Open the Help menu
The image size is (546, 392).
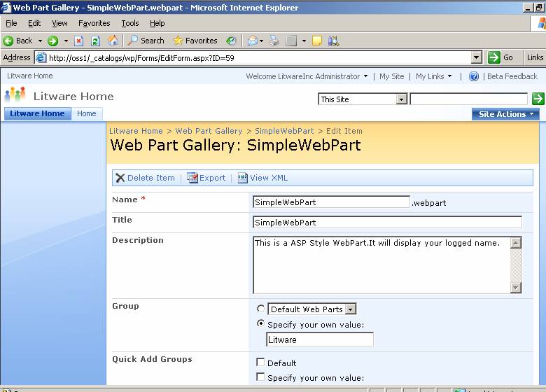(157, 23)
